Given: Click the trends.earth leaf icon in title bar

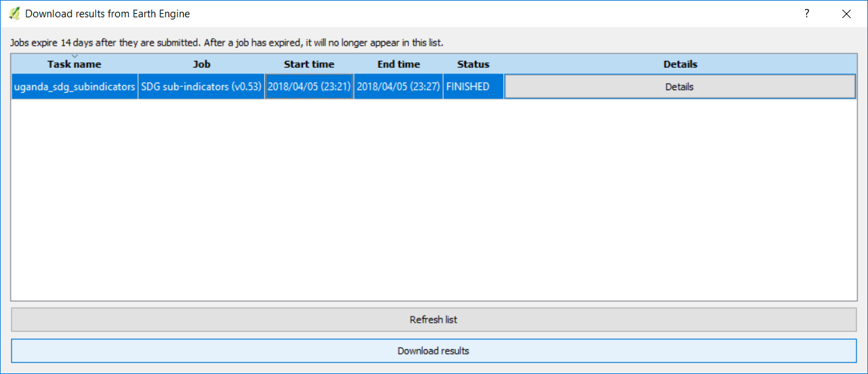Looking at the screenshot, I should click(x=14, y=14).
